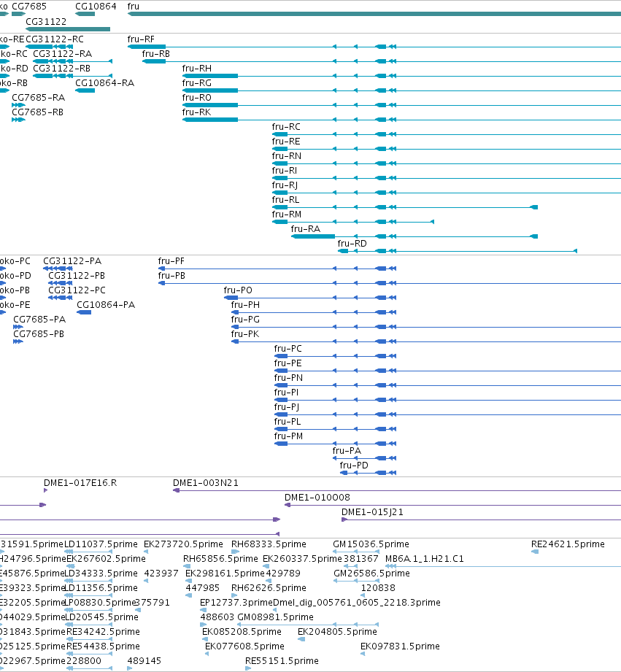Select CG10864-PA protein label
This screenshot has width=621, height=672.
(105, 305)
